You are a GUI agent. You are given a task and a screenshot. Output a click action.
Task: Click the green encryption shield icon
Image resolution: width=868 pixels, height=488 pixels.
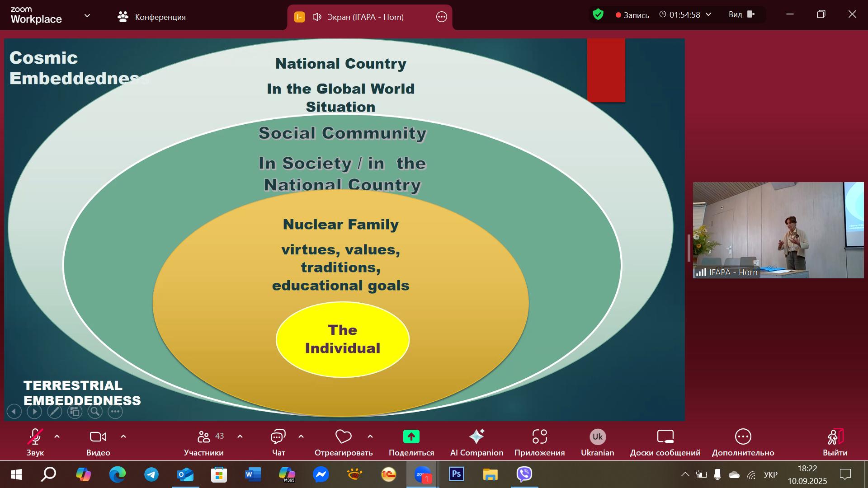pyautogui.click(x=598, y=14)
